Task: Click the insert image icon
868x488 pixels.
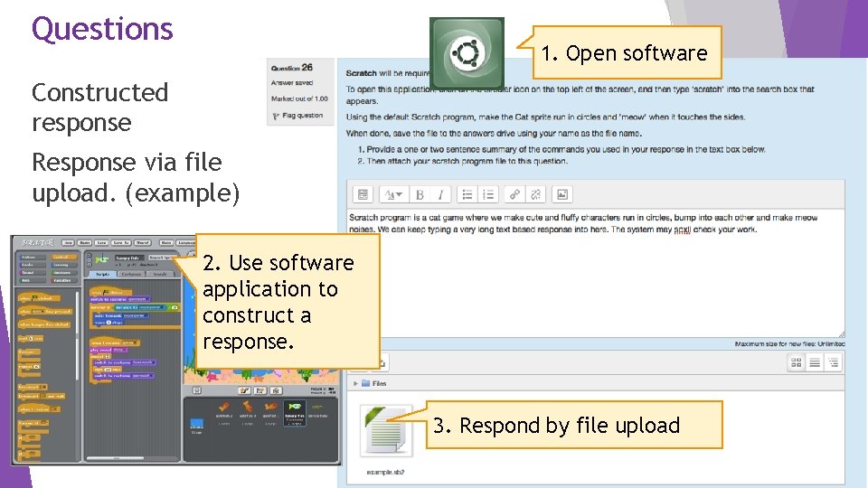Action: 561,194
